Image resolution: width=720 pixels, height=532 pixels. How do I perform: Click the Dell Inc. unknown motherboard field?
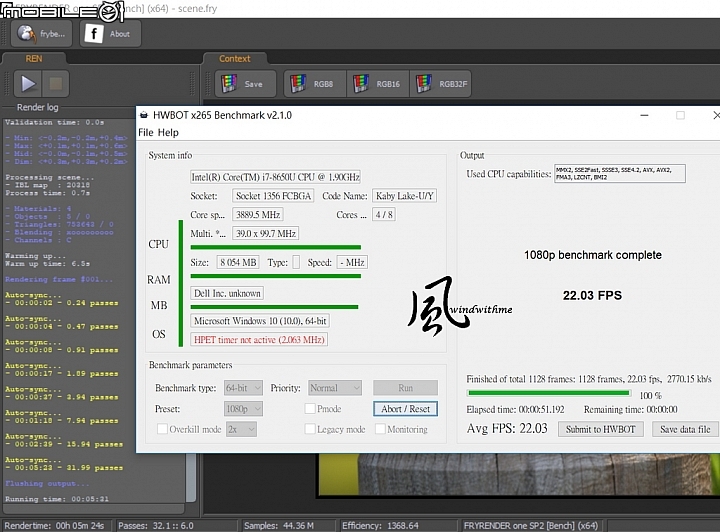(x=227, y=293)
